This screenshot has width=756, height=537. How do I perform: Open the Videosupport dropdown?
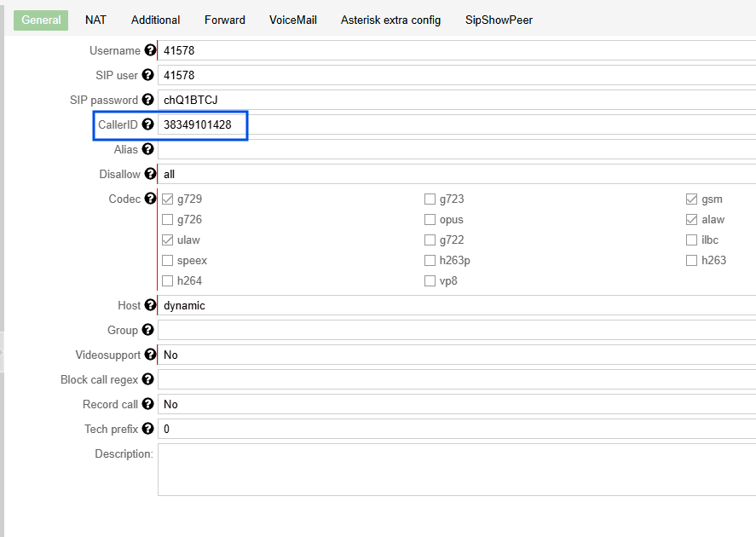tap(456, 355)
